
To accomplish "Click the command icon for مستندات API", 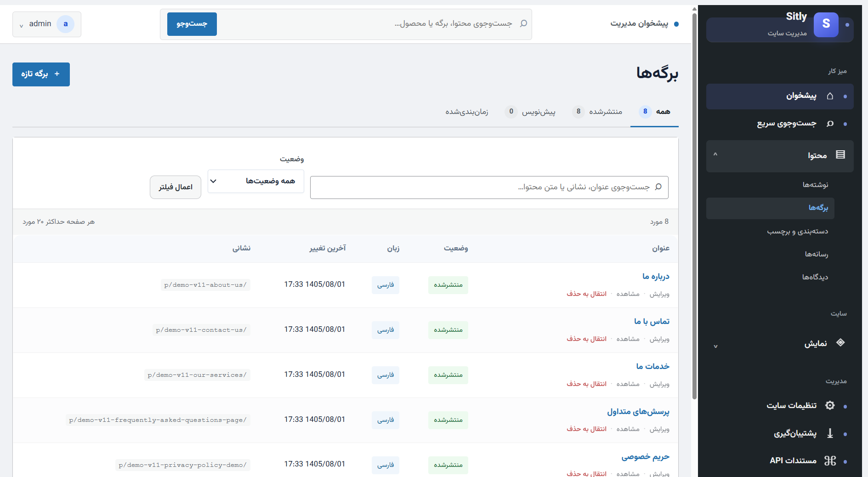I will pyautogui.click(x=830, y=460).
